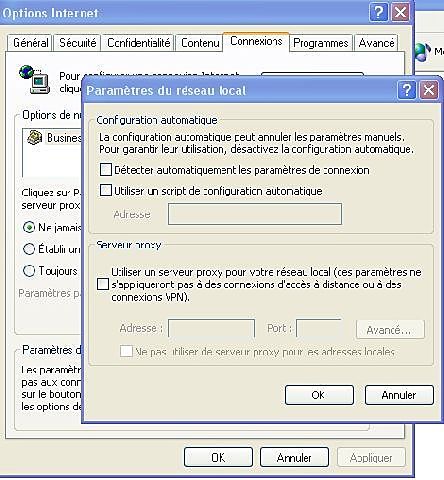Go to the Programmes tab

pos(321,43)
